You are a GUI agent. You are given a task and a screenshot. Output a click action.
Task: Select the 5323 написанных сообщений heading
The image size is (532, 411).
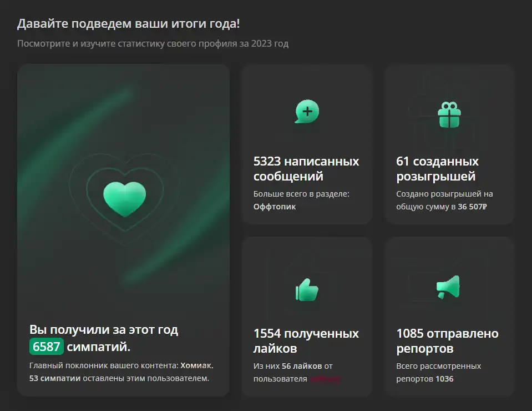306,169
